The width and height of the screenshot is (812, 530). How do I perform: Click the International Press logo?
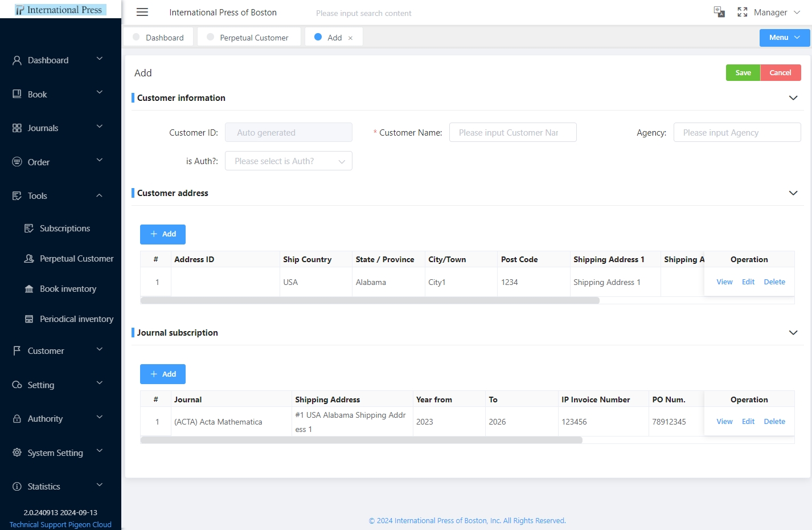pos(60,10)
